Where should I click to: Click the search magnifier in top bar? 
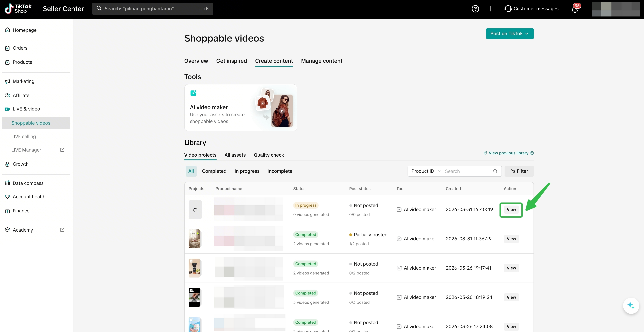tap(99, 8)
